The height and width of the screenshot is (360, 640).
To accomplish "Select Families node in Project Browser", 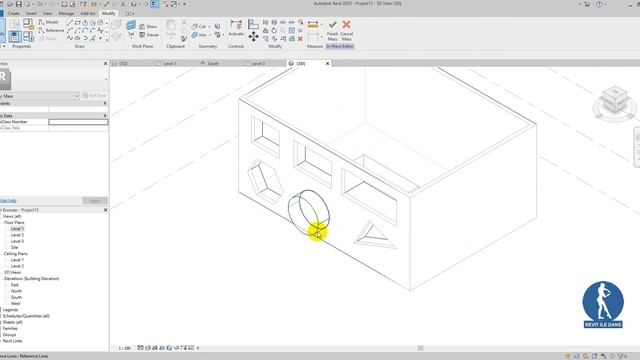I will click(x=10, y=328).
